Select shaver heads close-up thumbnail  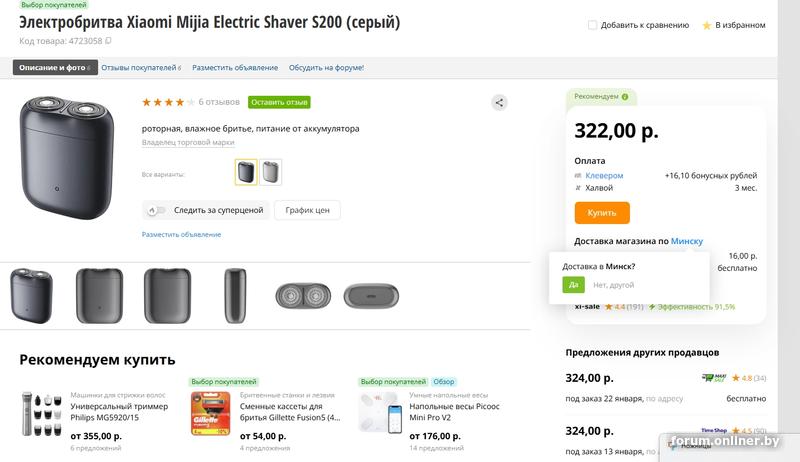pos(302,296)
